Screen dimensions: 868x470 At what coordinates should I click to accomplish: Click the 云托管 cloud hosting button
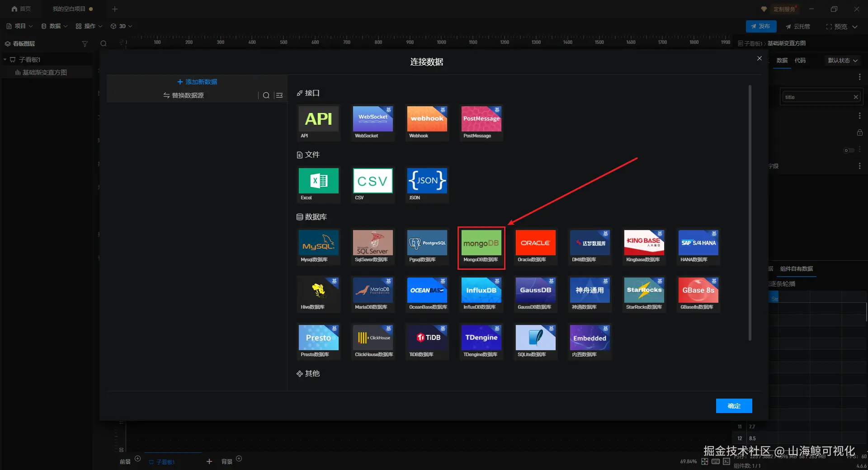798,26
